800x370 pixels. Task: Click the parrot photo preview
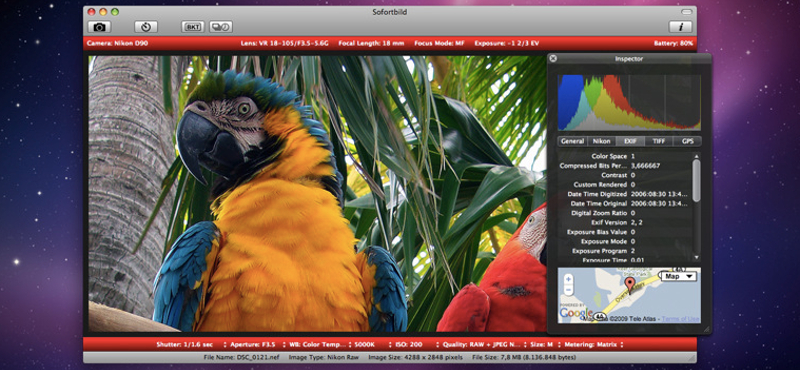[317, 194]
